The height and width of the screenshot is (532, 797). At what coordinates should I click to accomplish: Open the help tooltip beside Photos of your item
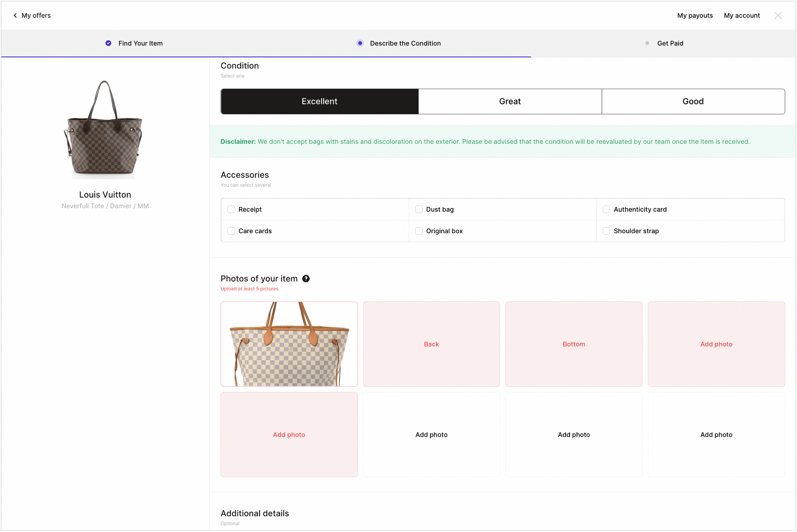(306, 279)
